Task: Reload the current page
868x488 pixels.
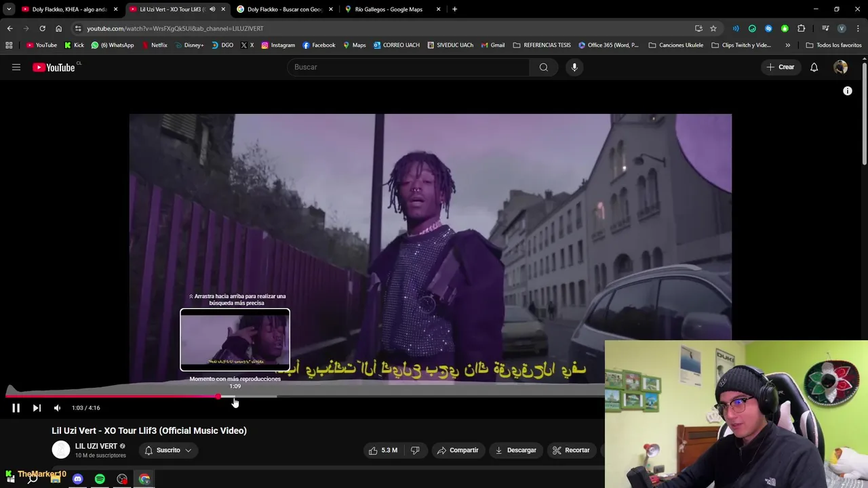Action: point(42,28)
